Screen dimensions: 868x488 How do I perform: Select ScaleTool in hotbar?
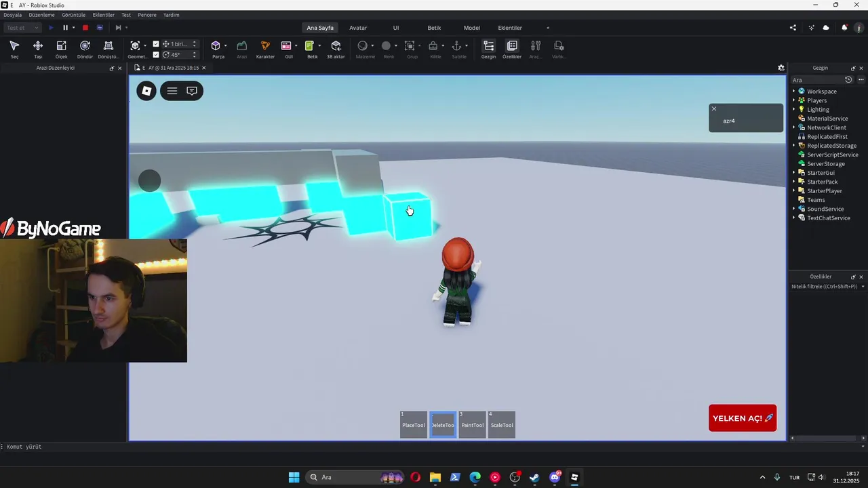click(x=502, y=425)
